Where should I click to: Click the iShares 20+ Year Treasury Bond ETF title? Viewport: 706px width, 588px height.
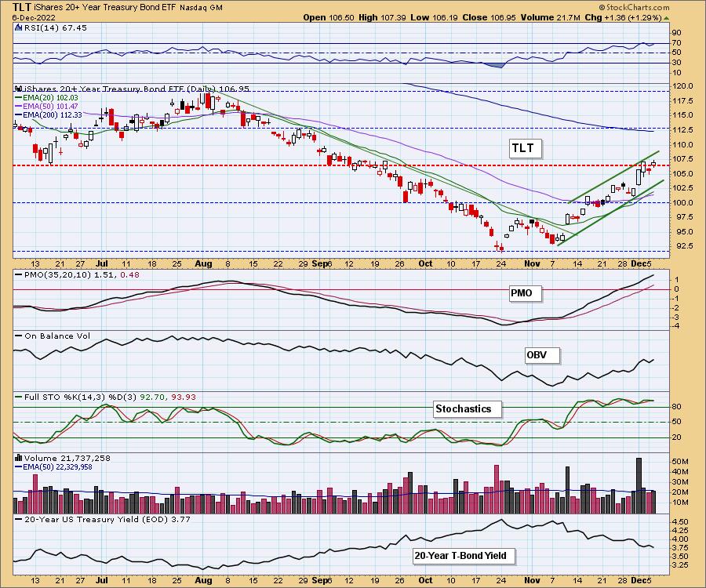click(x=105, y=8)
